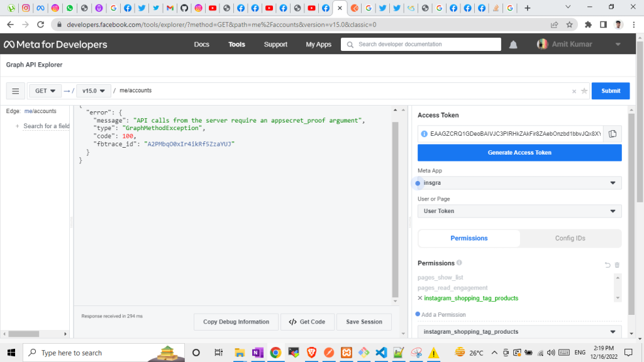Submit the Graph API request
Screen dimensions: 644x362
610,90
